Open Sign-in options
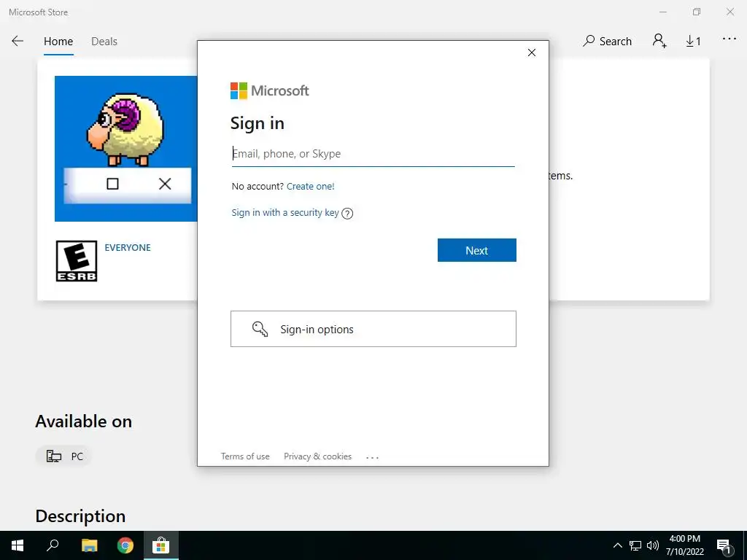The width and height of the screenshot is (747, 560). [373, 329]
